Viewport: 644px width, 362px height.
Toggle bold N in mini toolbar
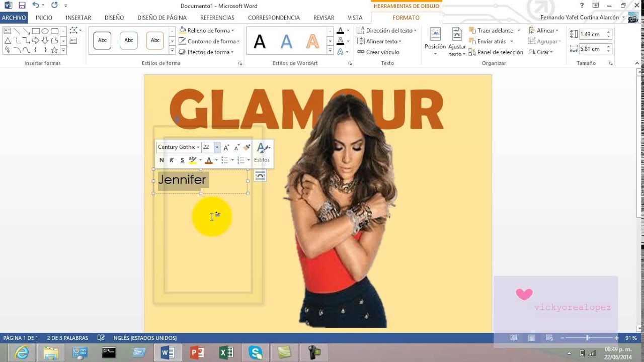point(162,160)
